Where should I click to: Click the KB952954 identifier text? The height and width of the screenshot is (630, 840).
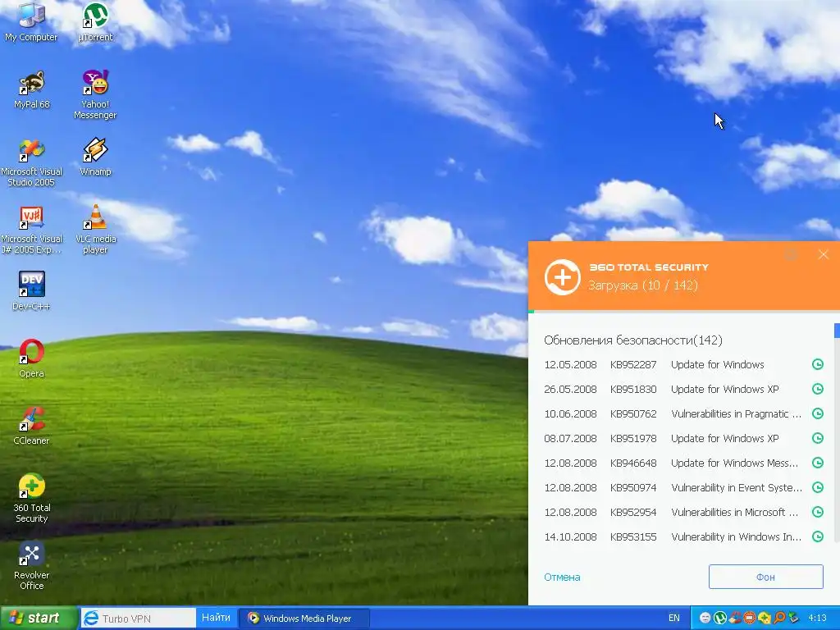pyautogui.click(x=633, y=512)
